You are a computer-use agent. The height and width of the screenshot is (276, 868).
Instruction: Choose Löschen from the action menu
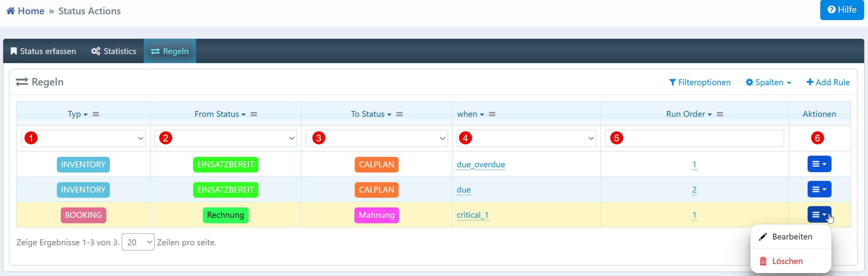787,261
